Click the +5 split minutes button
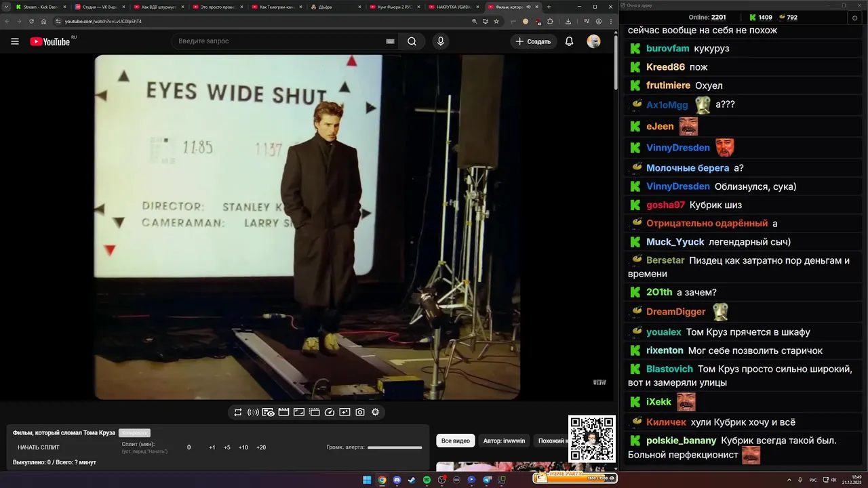The width and height of the screenshot is (868, 488). [227, 447]
